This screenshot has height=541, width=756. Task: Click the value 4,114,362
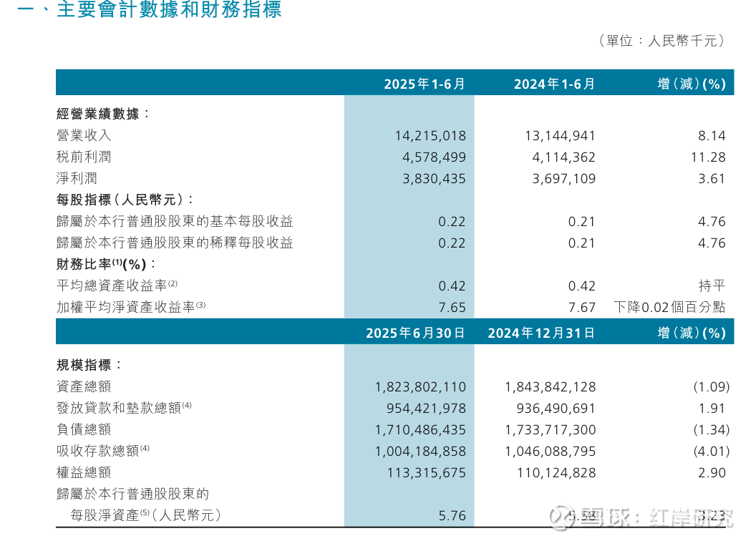pyautogui.click(x=564, y=157)
